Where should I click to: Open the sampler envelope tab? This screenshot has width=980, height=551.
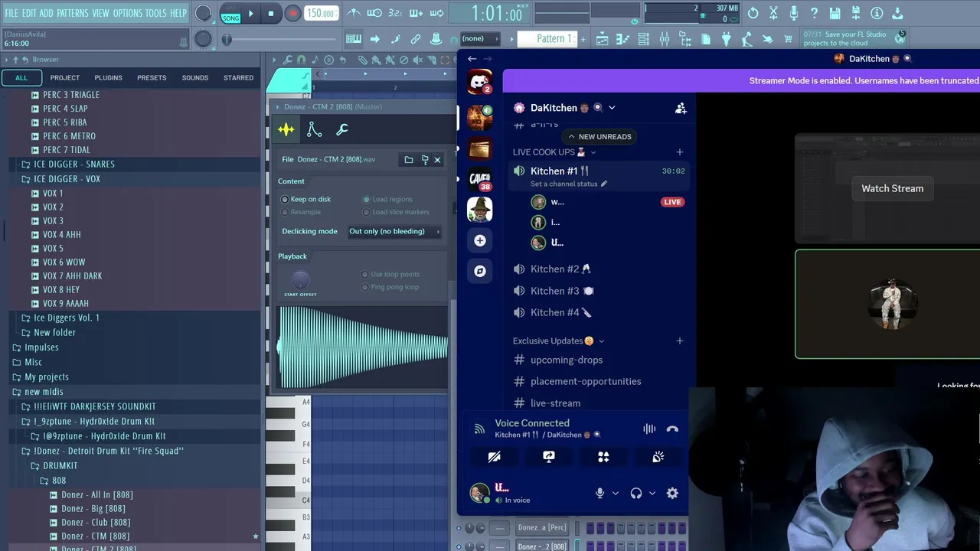point(314,129)
